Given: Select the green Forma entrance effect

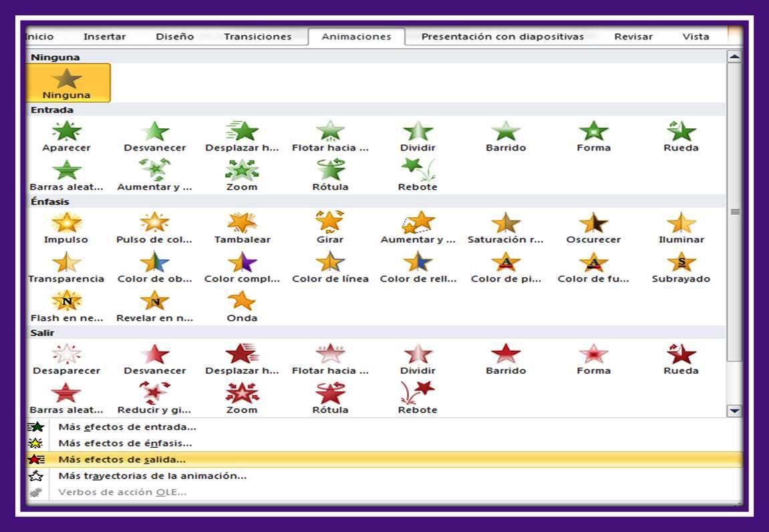Looking at the screenshot, I should pos(593,136).
